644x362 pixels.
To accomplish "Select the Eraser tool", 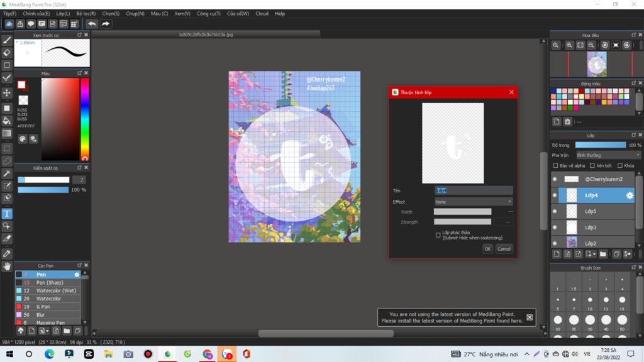I will (x=7, y=53).
